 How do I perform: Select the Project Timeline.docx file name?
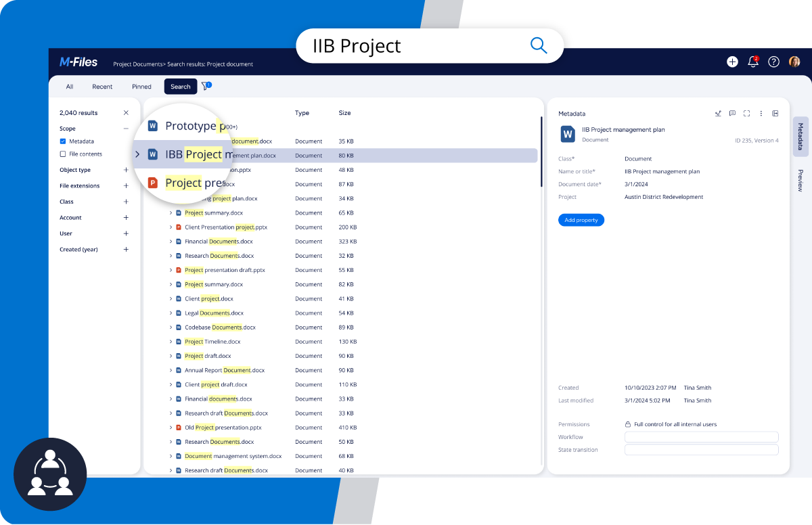click(212, 342)
